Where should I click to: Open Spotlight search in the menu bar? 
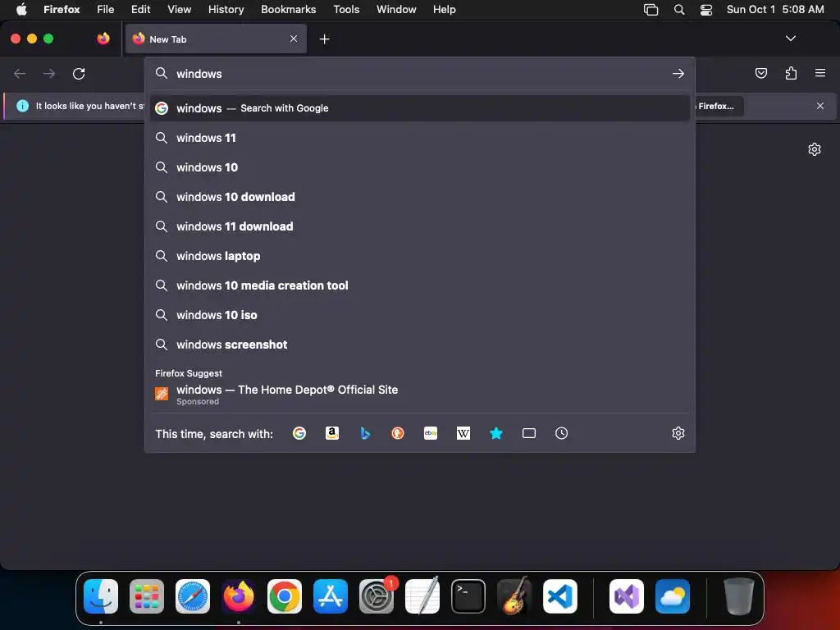click(678, 9)
